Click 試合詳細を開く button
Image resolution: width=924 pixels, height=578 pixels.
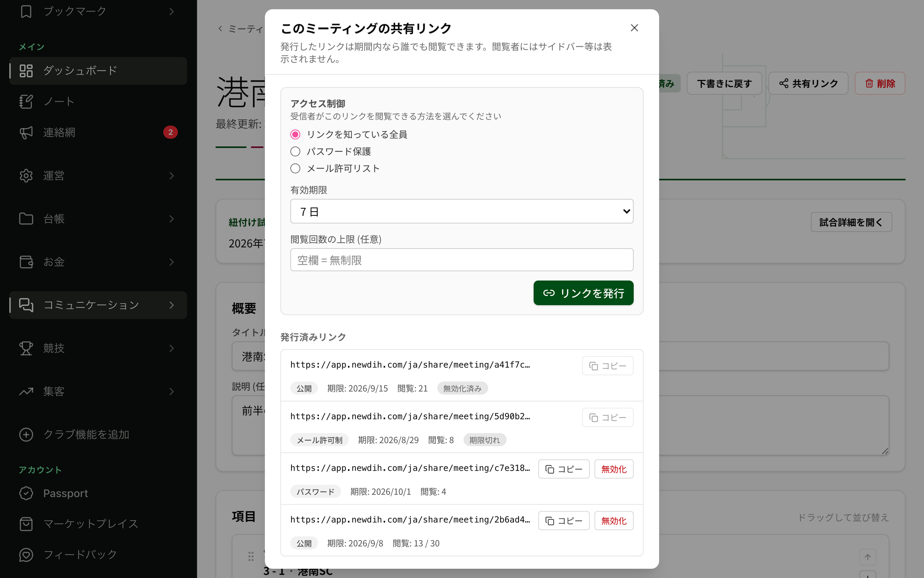(x=851, y=222)
